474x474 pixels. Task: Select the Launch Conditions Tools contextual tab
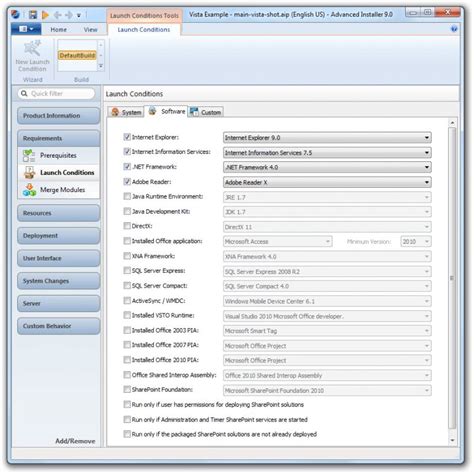(x=144, y=16)
